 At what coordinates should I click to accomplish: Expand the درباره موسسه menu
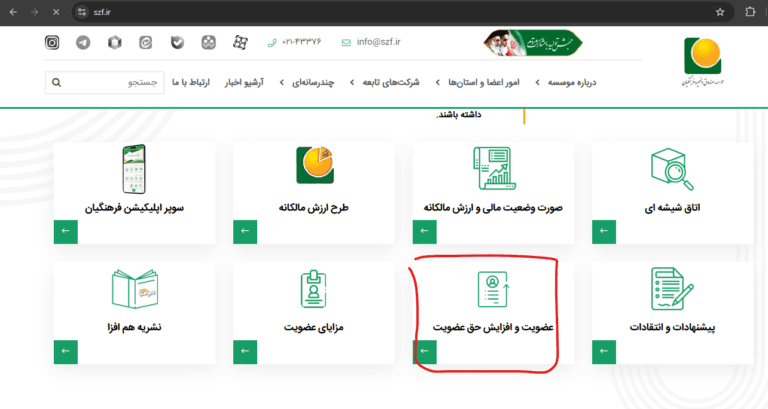[x=566, y=82]
